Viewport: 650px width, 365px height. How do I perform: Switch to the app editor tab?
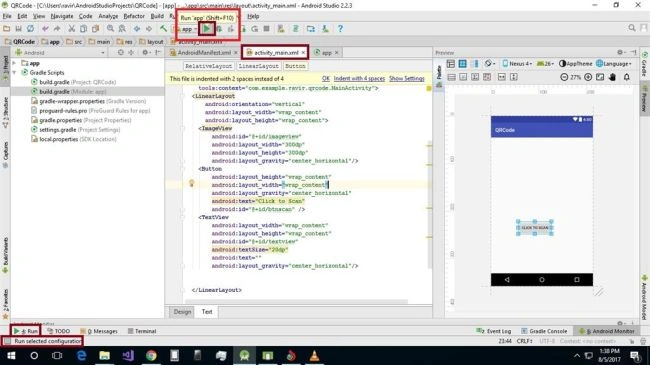point(327,53)
